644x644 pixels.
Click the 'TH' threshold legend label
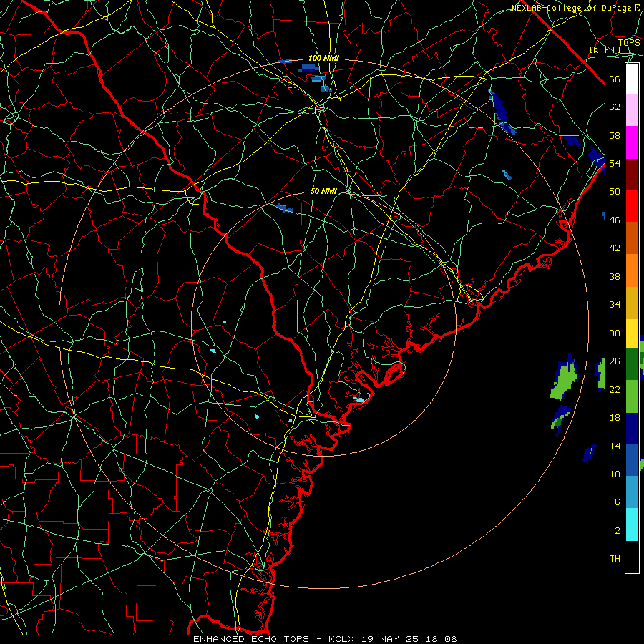615,559
